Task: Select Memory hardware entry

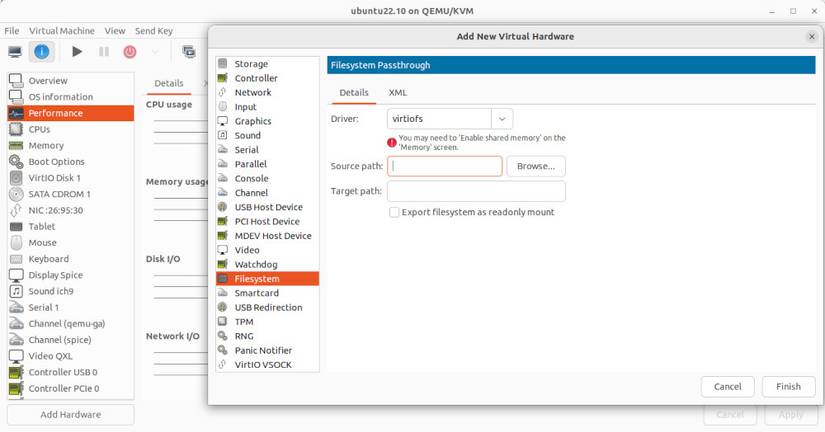Action: tap(71, 145)
